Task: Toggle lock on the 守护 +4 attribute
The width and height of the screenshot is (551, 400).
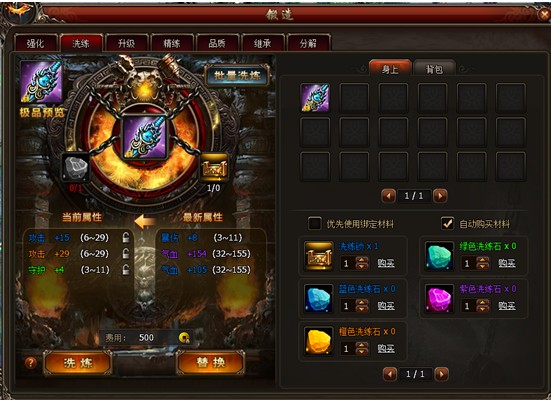Action: pos(126,270)
